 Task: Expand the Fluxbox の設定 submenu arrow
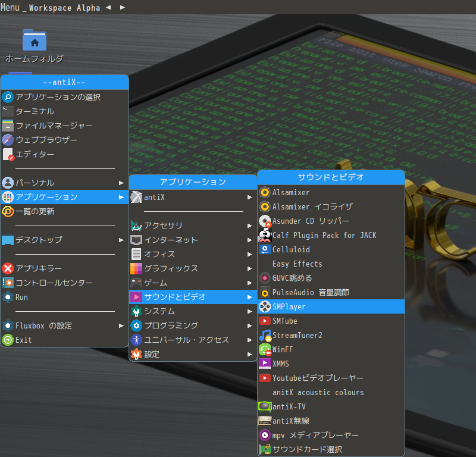[121, 325]
